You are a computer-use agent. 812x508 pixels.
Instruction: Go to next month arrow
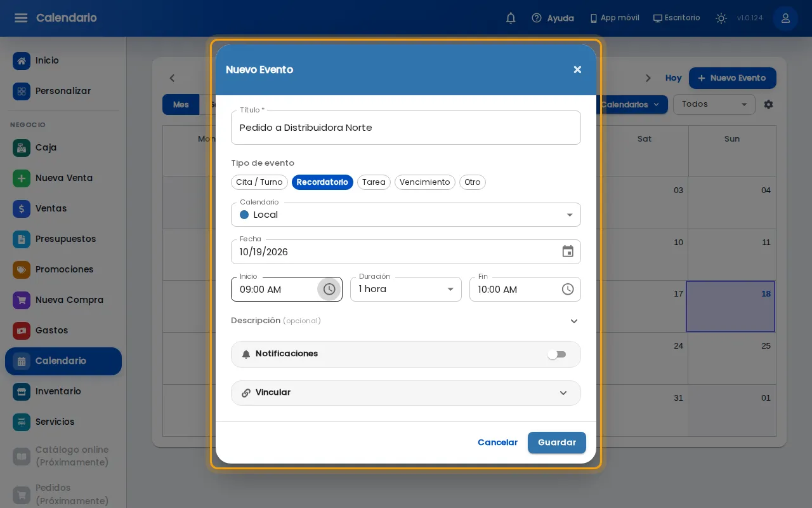(648, 78)
